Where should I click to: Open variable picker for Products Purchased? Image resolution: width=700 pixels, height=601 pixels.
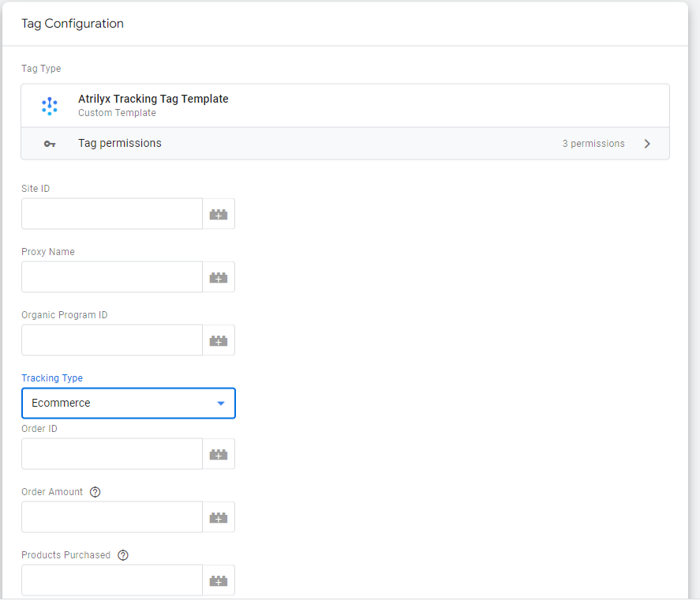point(219,580)
